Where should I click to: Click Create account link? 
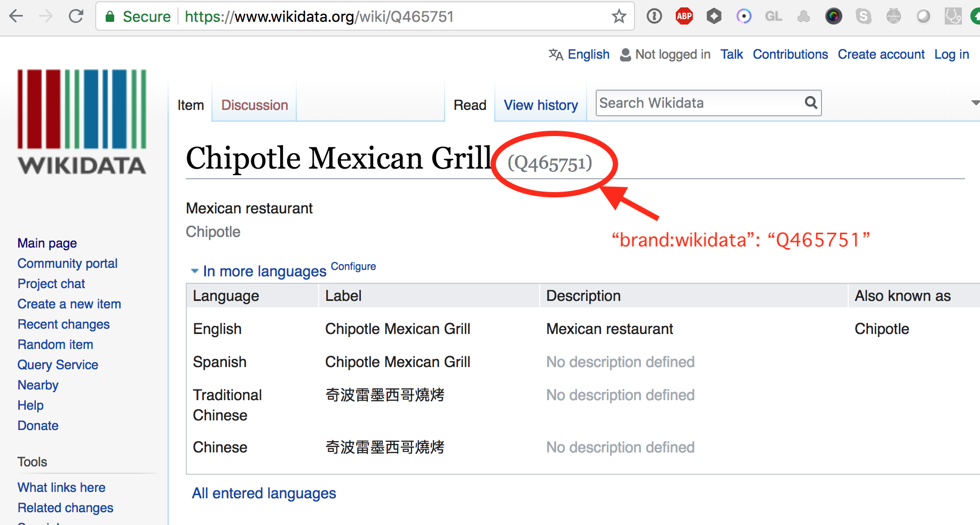coord(881,54)
